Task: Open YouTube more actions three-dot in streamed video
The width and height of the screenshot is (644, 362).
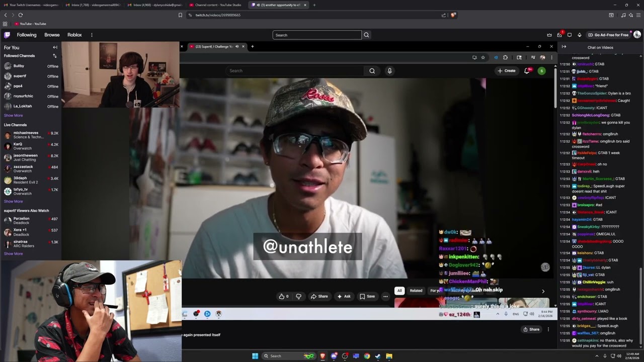Action: 385,297
